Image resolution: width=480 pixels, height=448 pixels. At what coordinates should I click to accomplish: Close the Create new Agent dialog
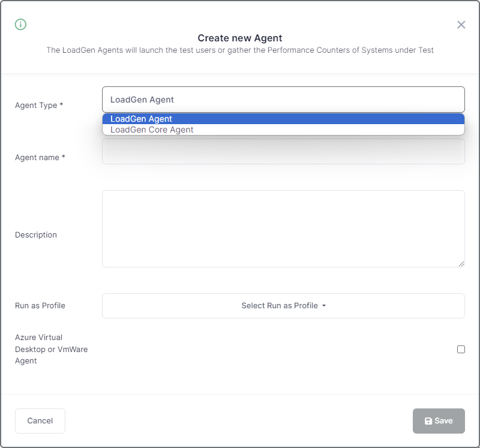tap(461, 25)
